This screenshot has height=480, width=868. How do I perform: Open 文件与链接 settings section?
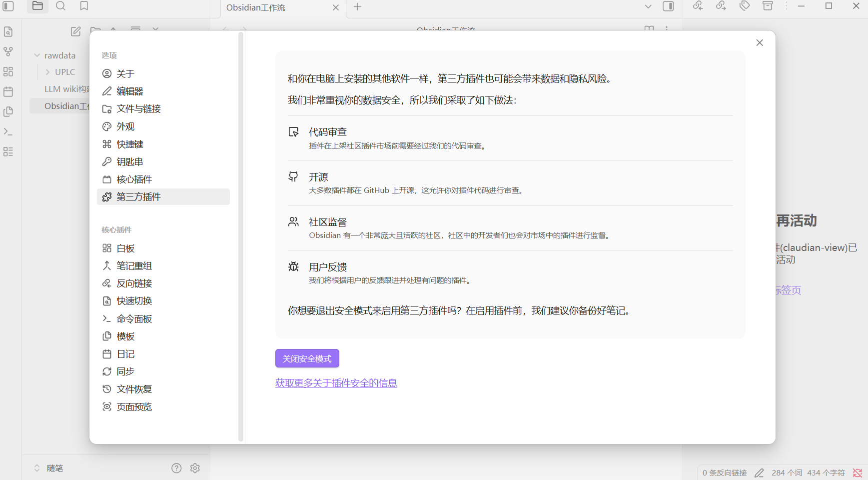pyautogui.click(x=163, y=109)
